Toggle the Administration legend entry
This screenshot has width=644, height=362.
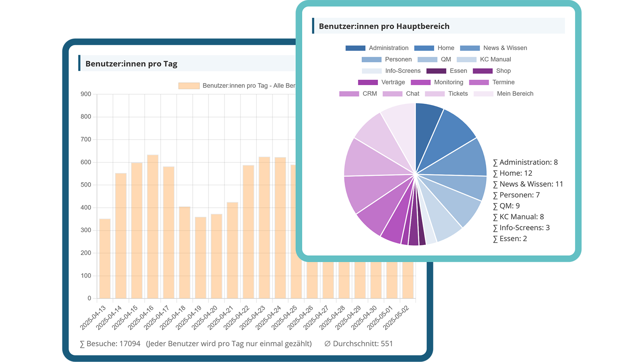click(x=377, y=48)
